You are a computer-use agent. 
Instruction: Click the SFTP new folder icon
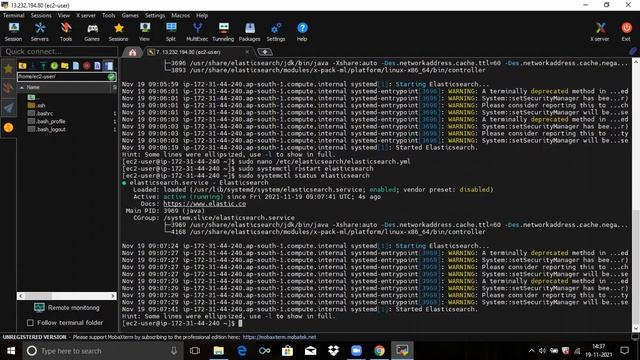click(64, 66)
